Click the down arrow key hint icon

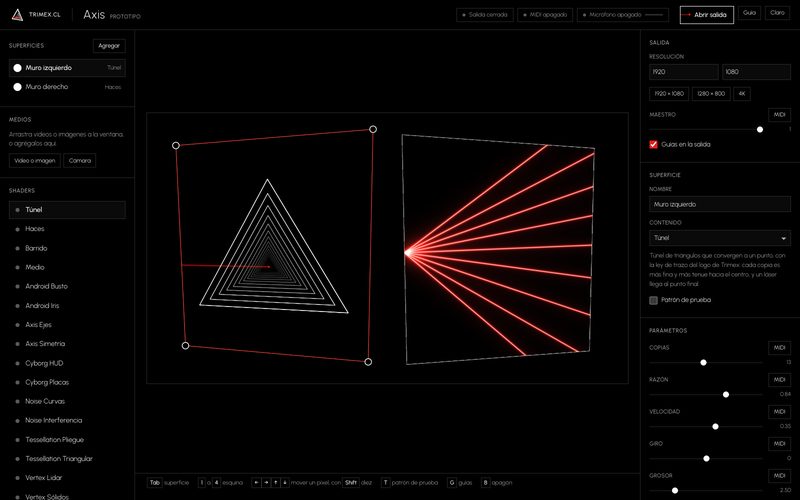click(x=285, y=482)
